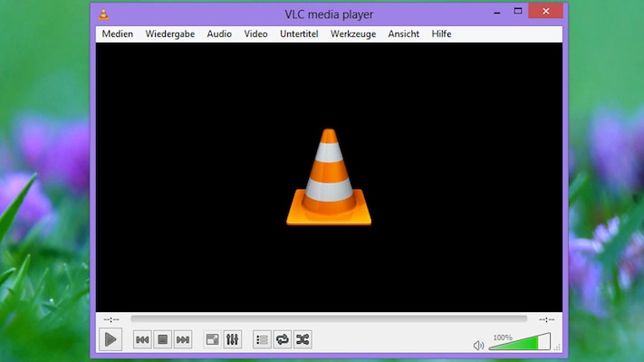The image size is (644, 362).
Task: Toggle shuffle random playback
Action: click(303, 339)
